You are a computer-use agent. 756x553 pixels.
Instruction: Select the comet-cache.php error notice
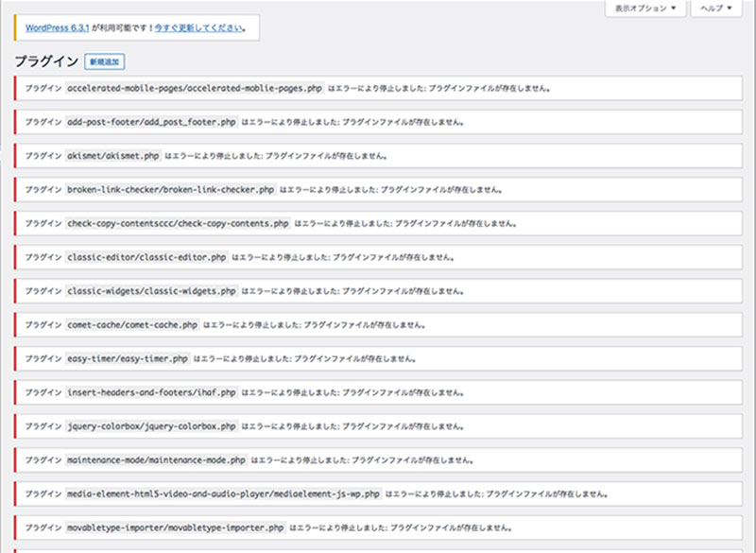click(x=378, y=325)
